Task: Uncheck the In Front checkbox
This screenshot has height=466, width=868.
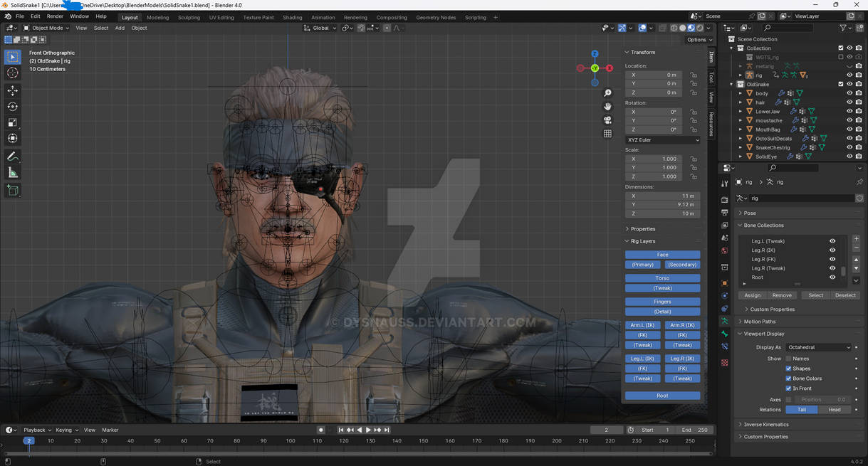Action: (788, 388)
